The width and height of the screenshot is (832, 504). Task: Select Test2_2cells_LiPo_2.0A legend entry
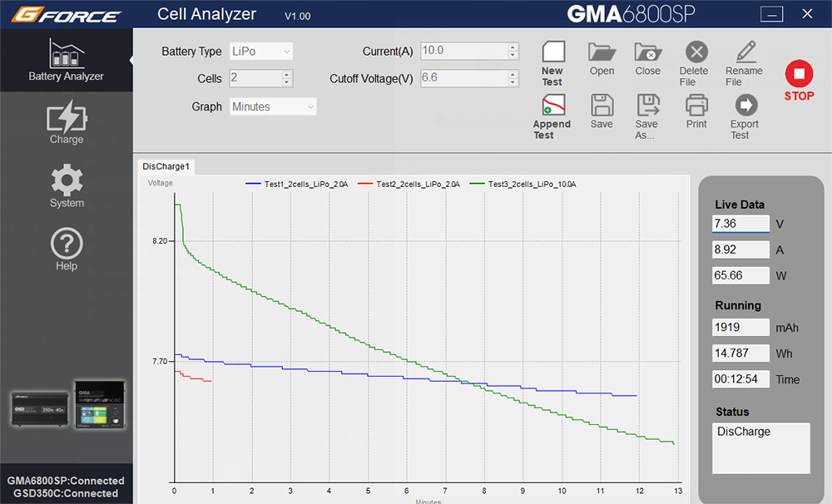[409, 184]
